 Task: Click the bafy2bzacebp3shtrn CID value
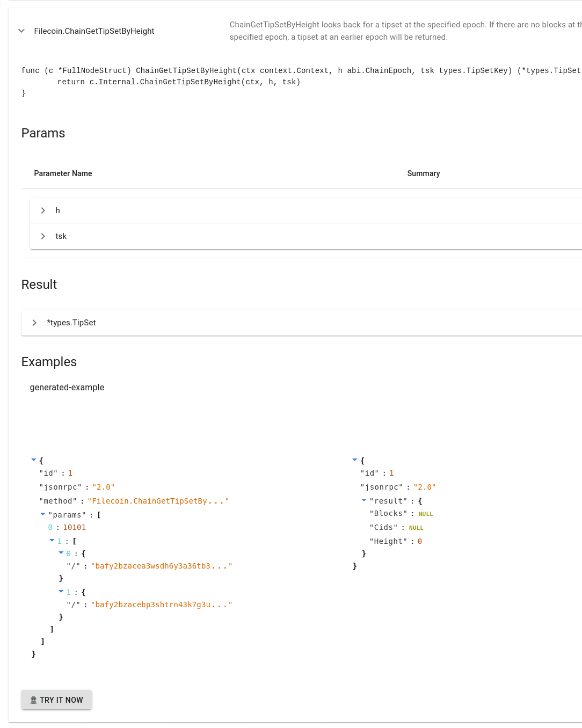pyautogui.click(x=162, y=605)
